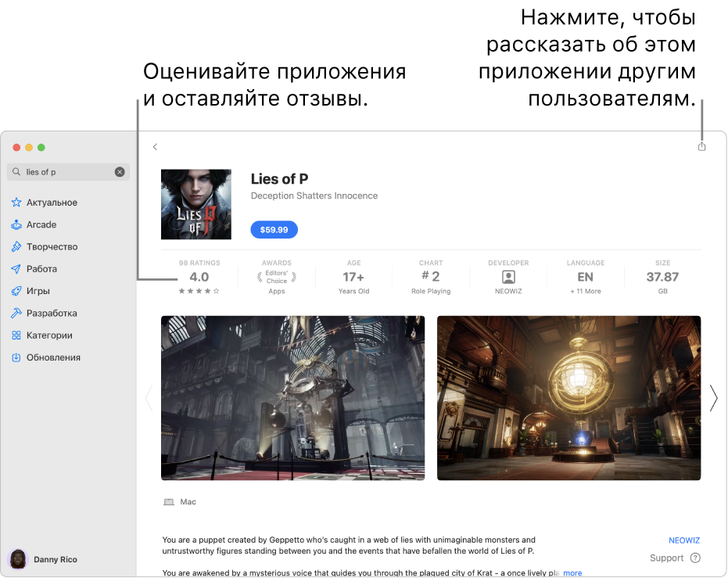The image size is (728, 578).
Task: Click the hammer icon beside Разработка
Action: [16, 313]
